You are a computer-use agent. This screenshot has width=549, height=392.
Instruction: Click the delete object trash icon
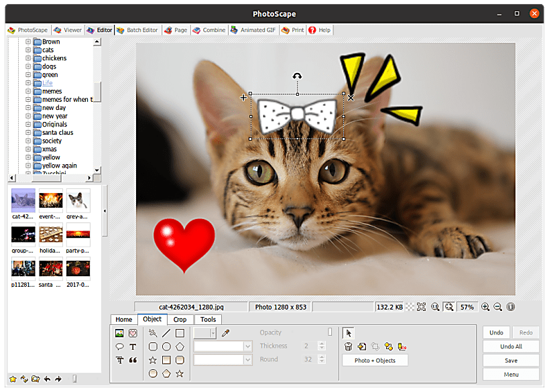(349, 346)
